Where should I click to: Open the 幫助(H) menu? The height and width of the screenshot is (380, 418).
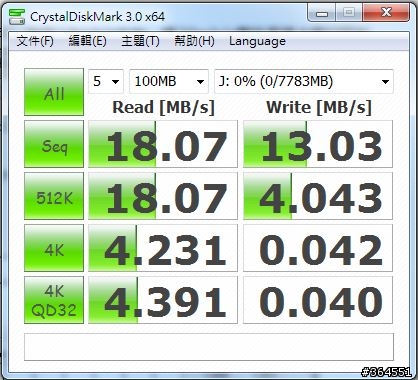point(194,41)
